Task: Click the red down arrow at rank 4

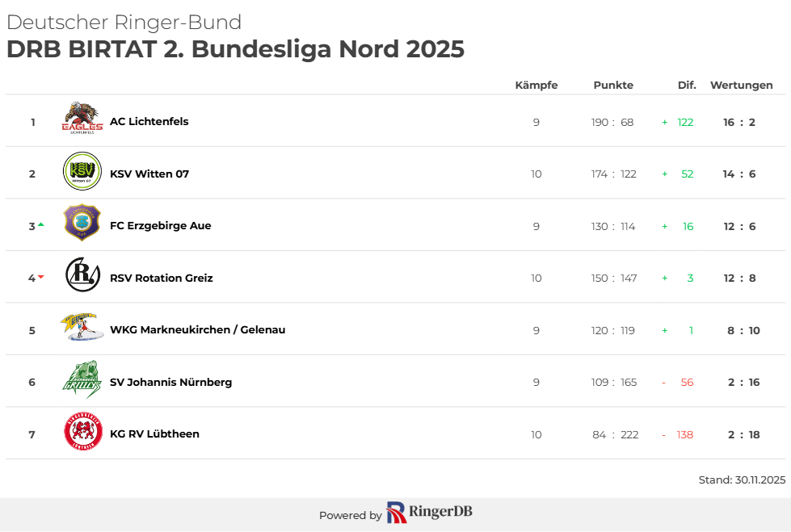Action: 40,277
